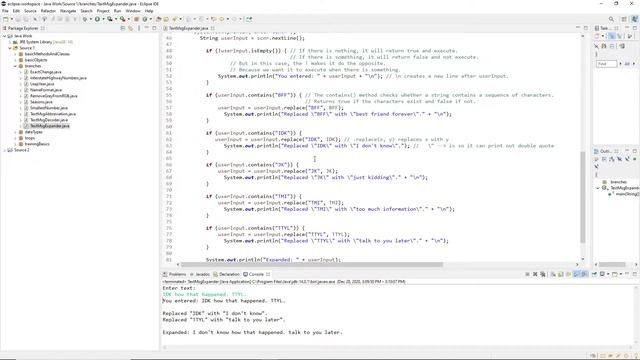Click the editor horizontal scrollbar
The width and height of the screenshot is (640, 360).
pos(311,264)
